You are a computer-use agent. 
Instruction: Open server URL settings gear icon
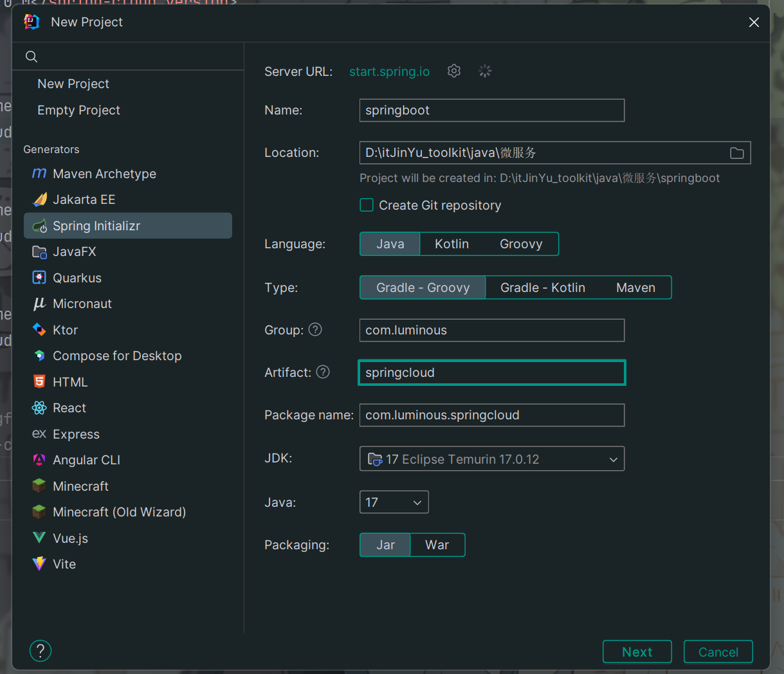(x=454, y=71)
